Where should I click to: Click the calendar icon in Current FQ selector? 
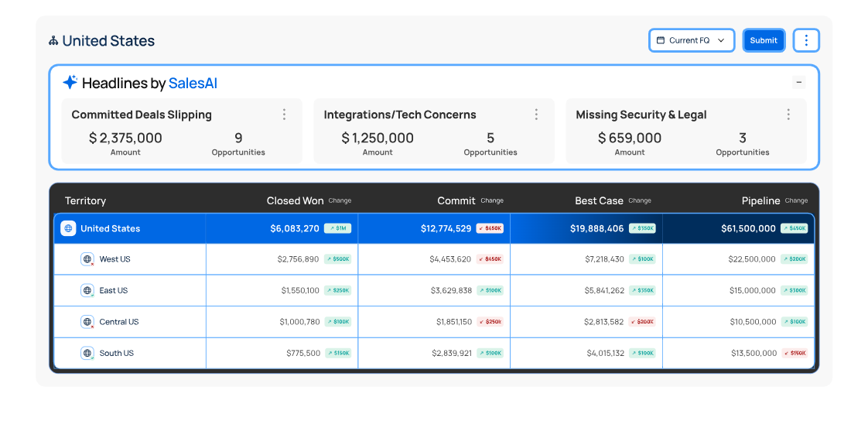pos(661,40)
